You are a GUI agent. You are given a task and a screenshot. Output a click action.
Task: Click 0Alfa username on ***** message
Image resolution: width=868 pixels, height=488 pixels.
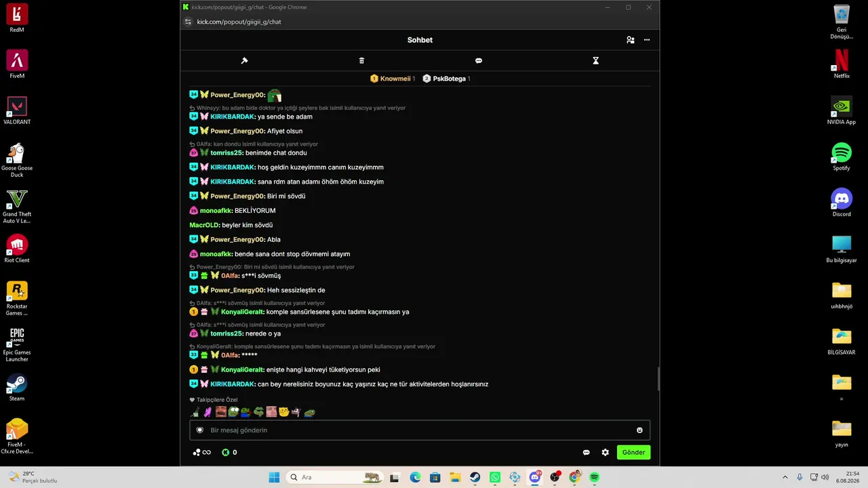tap(230, 355)
